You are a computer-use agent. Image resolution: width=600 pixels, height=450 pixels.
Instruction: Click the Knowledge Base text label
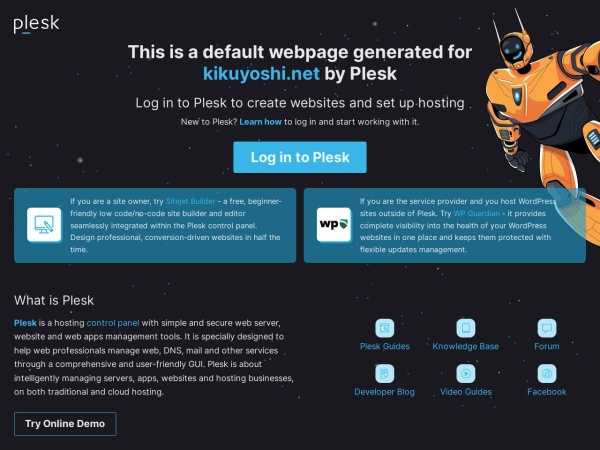click(466, 346)
